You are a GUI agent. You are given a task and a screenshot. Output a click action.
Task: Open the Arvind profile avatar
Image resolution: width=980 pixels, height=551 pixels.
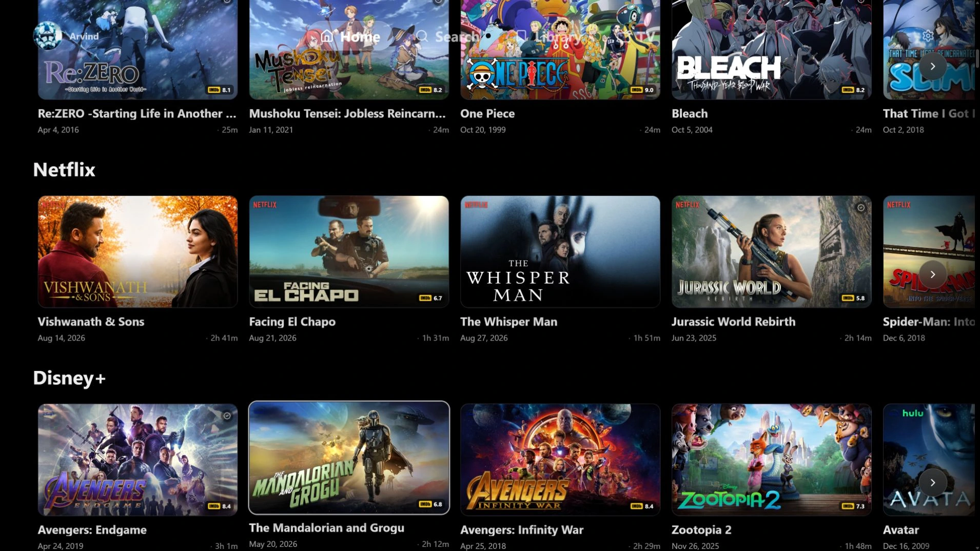[x=48, y=36]
